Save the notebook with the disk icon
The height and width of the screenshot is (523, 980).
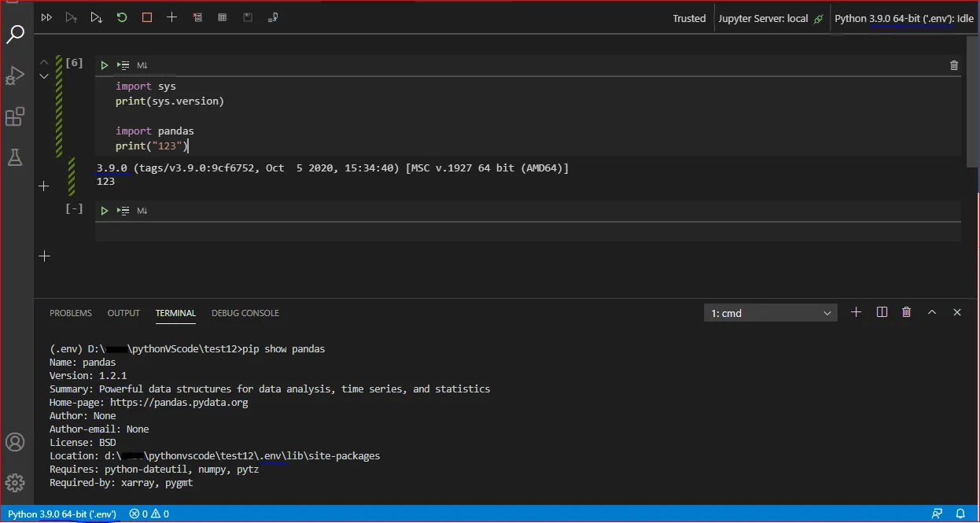(248, 17)
